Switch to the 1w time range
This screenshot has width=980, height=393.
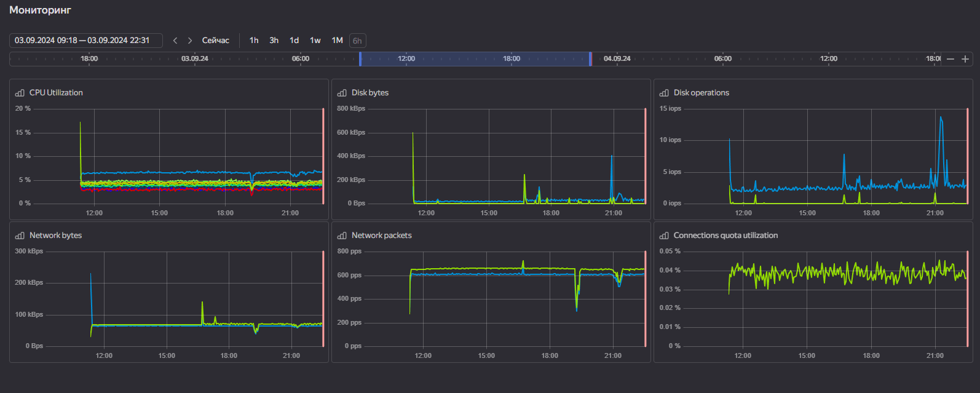point(315,41)
